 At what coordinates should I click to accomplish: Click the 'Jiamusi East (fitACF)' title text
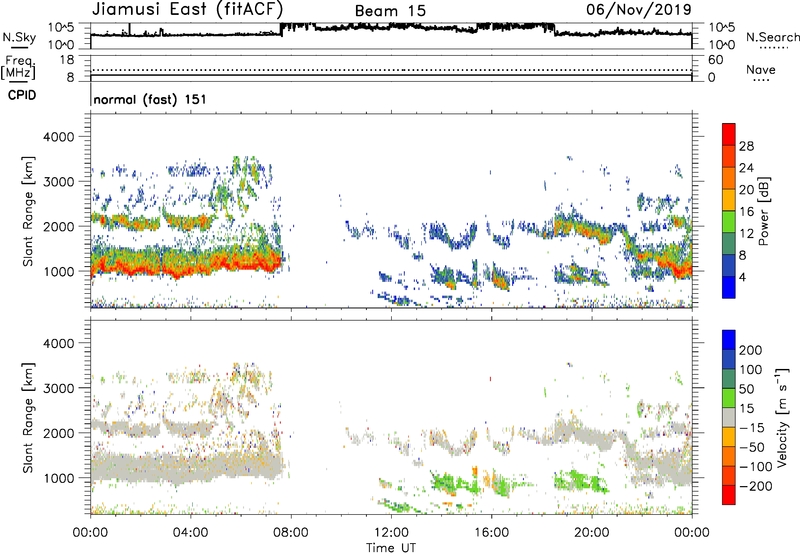click(187, 9)
